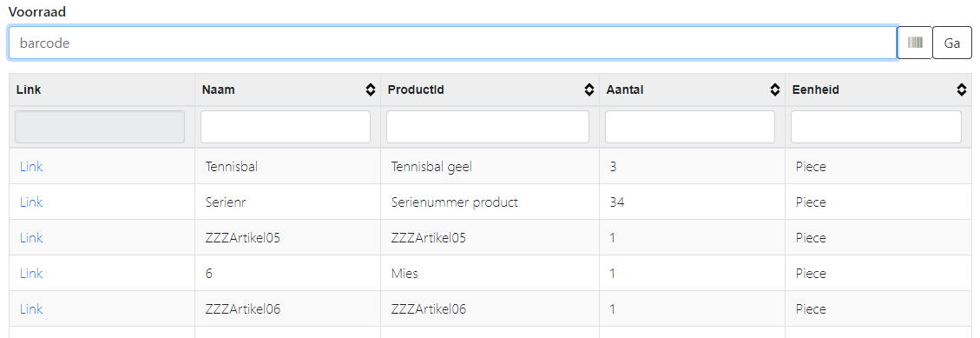Viewport: 980px width, 338px height.
Task: Click the Link column header
Action: [102, 90]
